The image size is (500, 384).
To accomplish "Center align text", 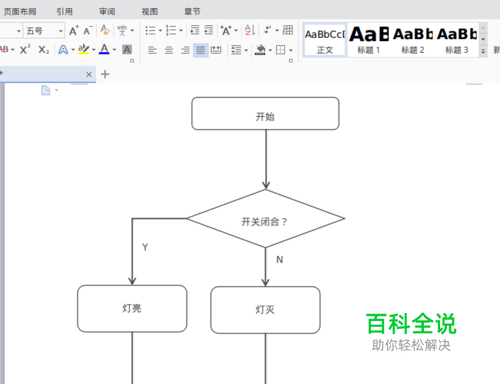I will point(169,50).
